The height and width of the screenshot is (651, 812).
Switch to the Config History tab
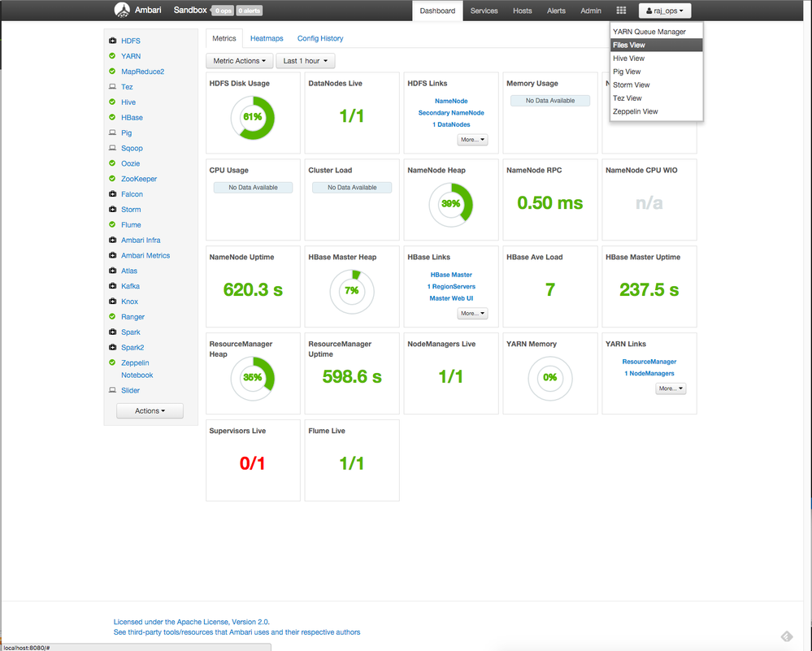click(320, 38)
